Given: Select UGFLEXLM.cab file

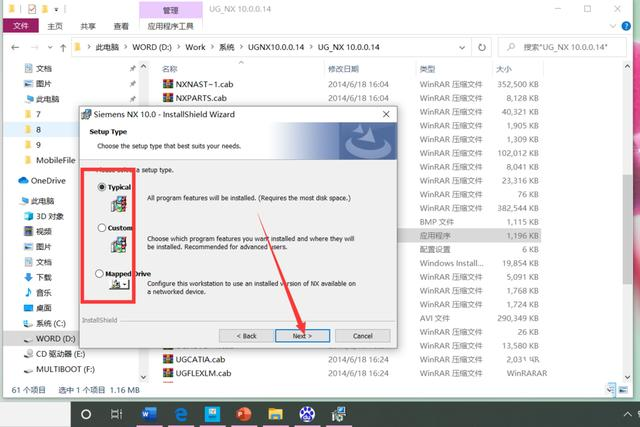Looking at the screenshot, I should click(x=198, y=373).
